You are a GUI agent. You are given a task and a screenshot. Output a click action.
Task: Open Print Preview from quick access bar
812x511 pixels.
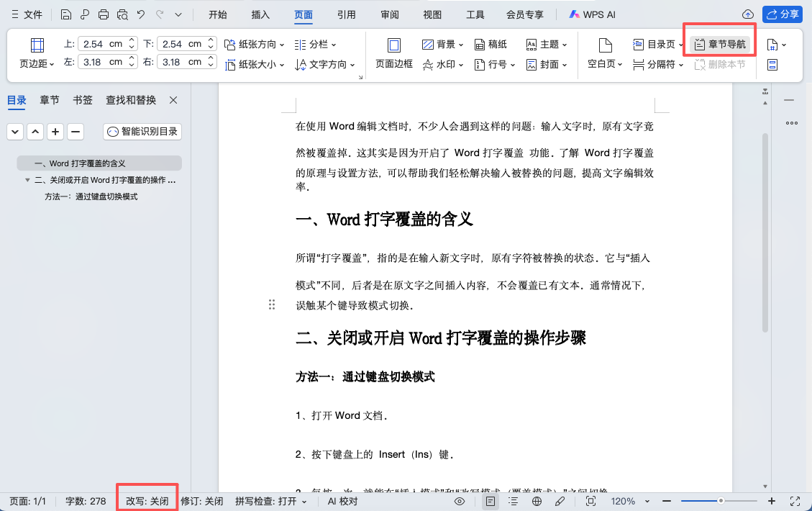click(x=122, y=14)
